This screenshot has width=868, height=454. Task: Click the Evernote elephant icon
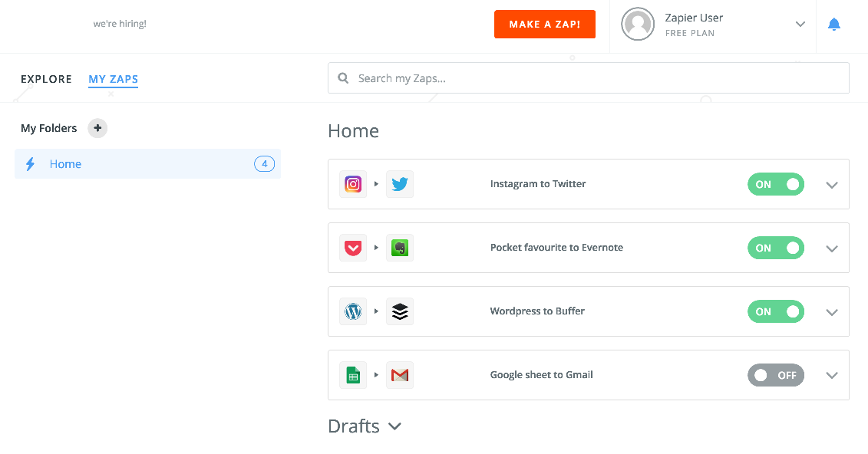[x=400, y=248]
